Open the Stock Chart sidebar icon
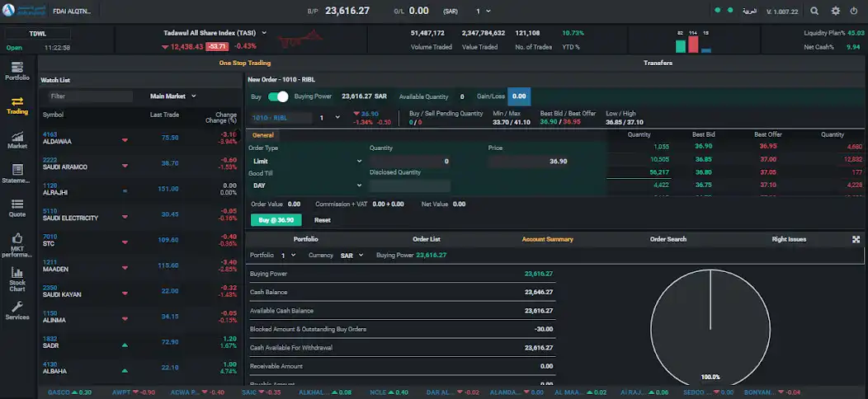 pos(17,279)
